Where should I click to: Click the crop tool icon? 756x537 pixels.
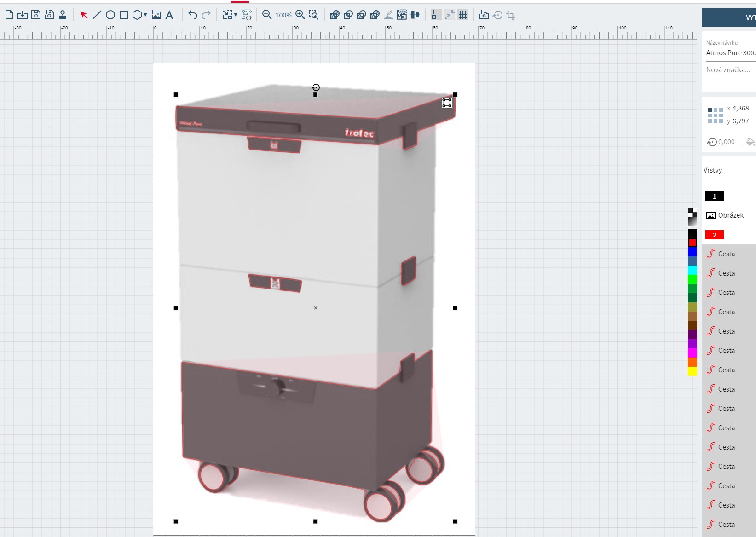pos(511,16)
